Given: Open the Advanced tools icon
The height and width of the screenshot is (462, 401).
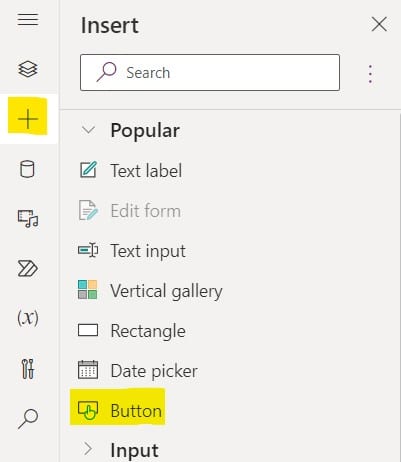Looking at the screenshot, I should click(28, 369).
